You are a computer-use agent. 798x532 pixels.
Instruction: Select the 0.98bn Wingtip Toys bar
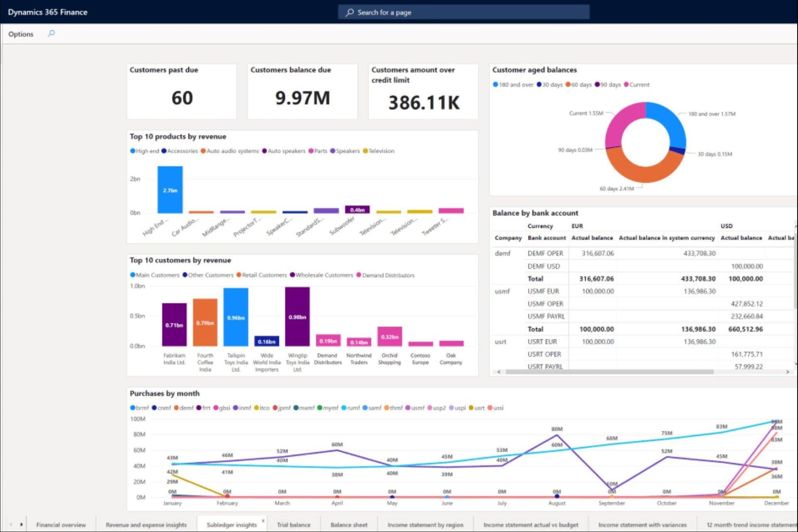coord(297,316)
